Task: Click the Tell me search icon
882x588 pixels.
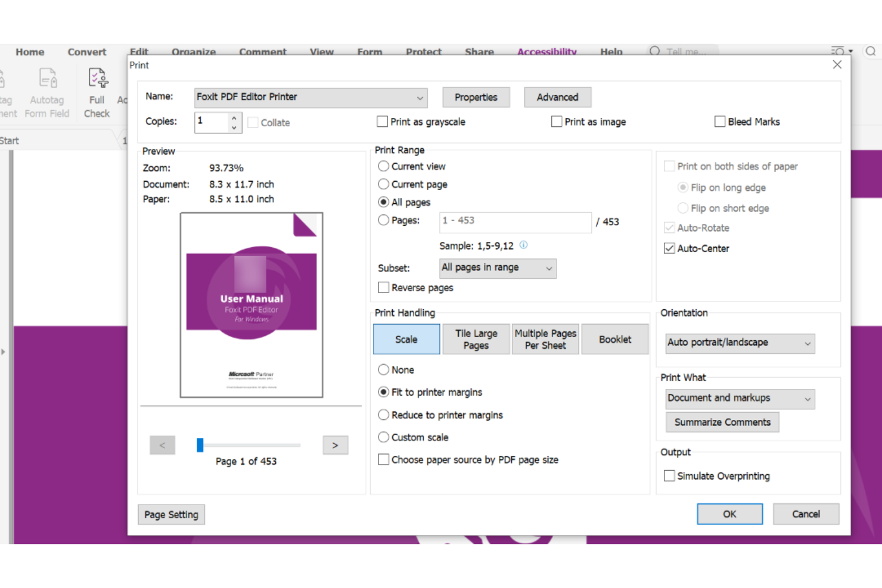Action: 655,51
